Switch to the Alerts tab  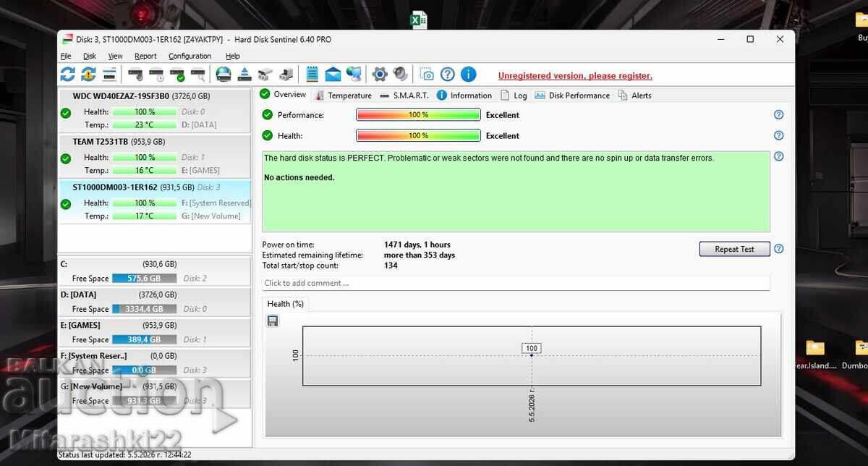(634, 96)
